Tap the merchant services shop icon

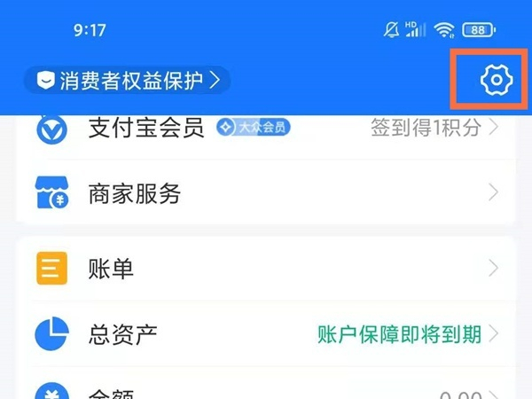point(52,192)
